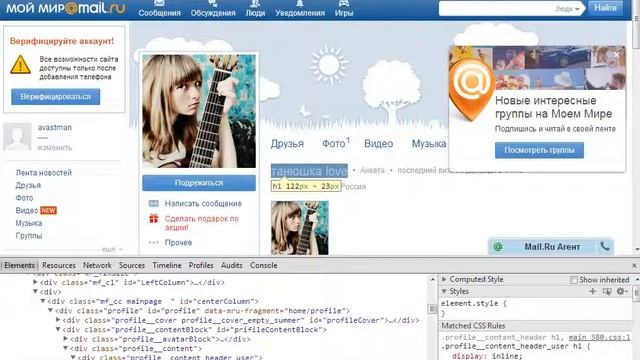The image size is (640, 360).
Task: Click the Сделать подарок по акции link
Action: point(202,223)
